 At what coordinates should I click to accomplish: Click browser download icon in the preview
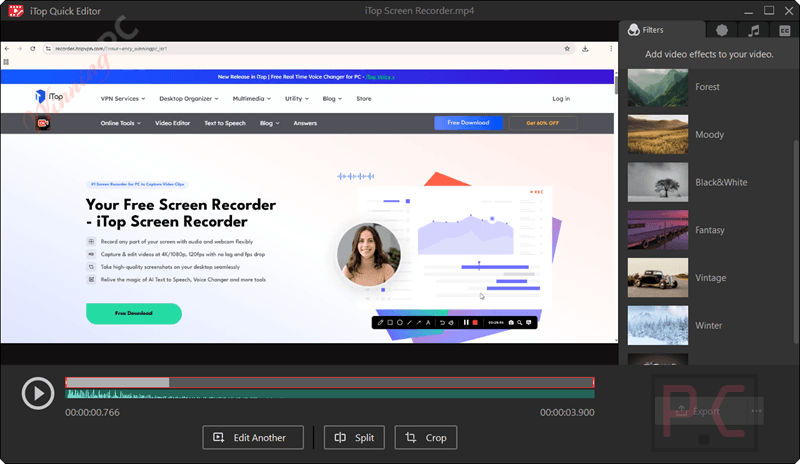click(x=585, y=48)
